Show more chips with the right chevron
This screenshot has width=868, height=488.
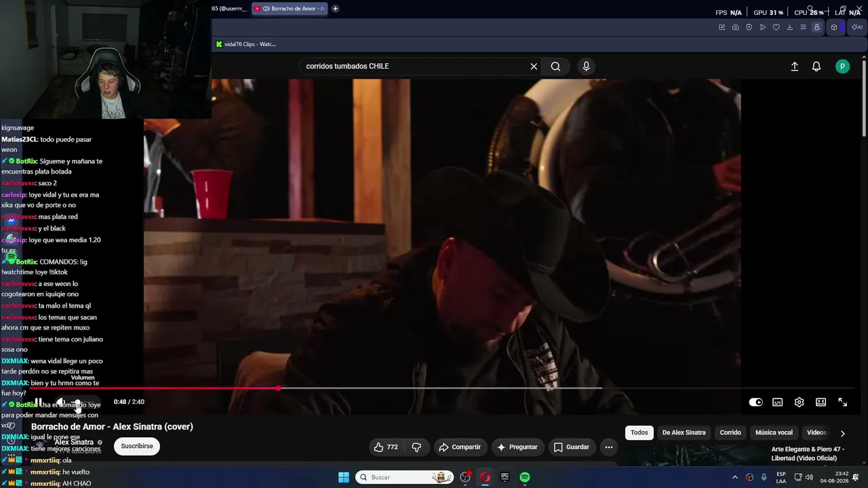tap(843, 433)
